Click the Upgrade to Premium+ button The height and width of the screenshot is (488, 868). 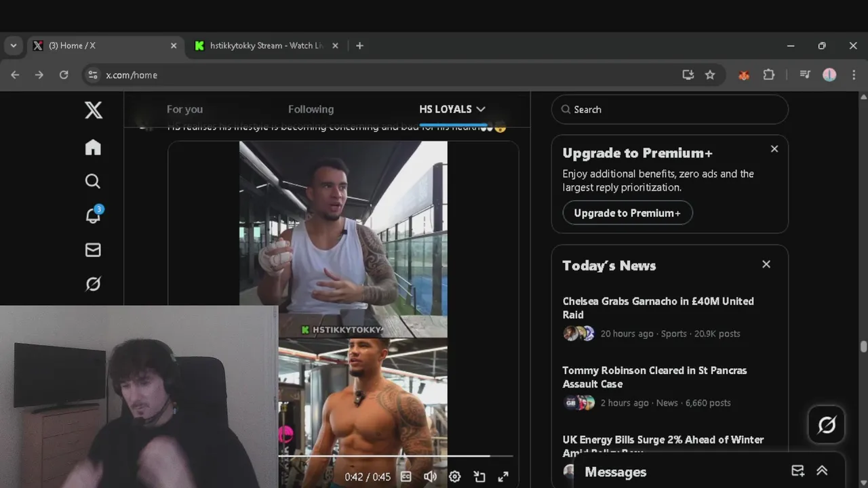[627, 213]
